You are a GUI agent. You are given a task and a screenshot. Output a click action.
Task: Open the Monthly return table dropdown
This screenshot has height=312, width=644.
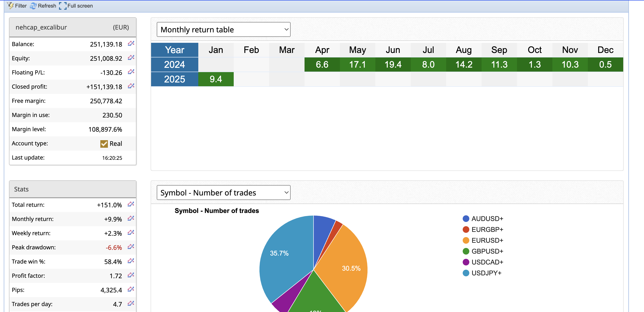(x=223, y=30)
